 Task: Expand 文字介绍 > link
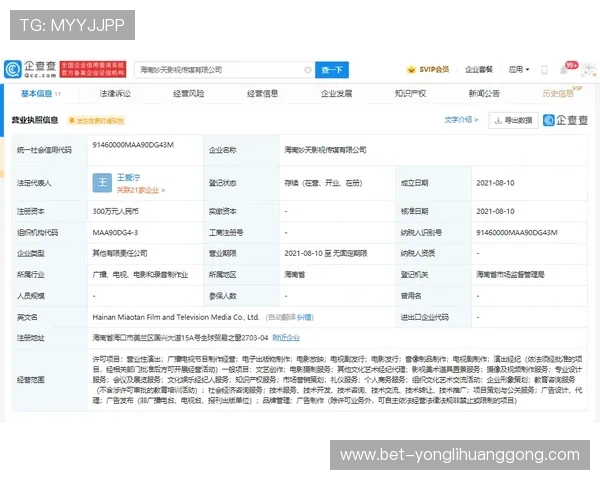tap(461, 120)
